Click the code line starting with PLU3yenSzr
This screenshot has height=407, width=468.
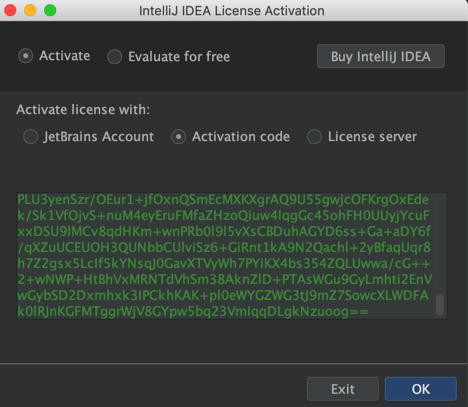point(223,200)
